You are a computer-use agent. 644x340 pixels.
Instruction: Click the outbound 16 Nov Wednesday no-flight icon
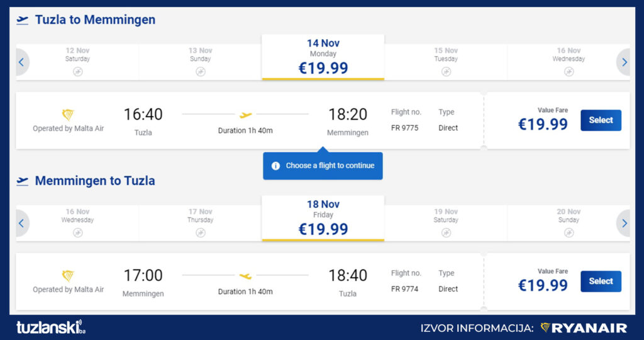coord(569,72)
